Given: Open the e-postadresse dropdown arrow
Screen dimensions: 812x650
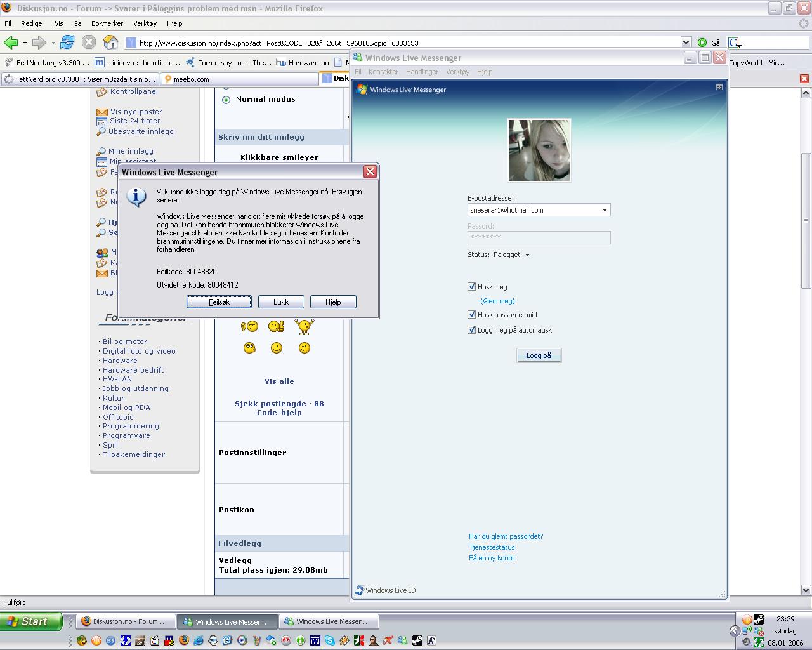Looking at the screenshot, I should click(x=605, y=210).
